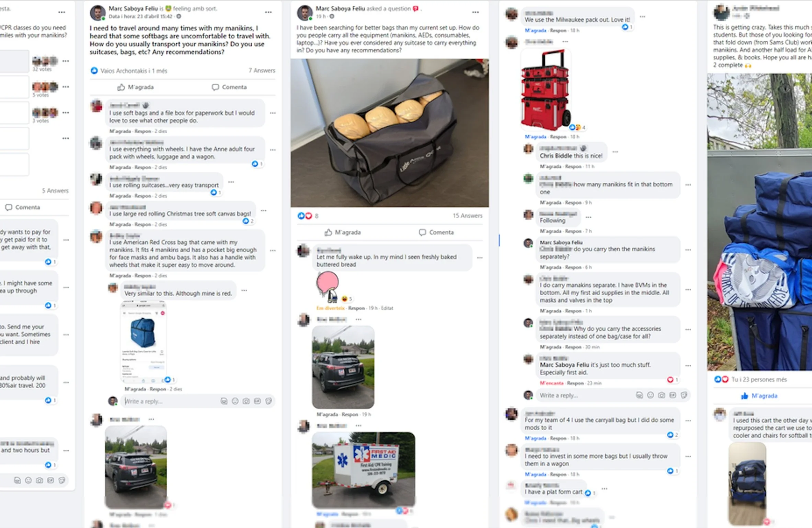The height and width of the screenshot is (528, 812).
Task: Click Comenta under the gray bag photo
Action: (436, 232)
